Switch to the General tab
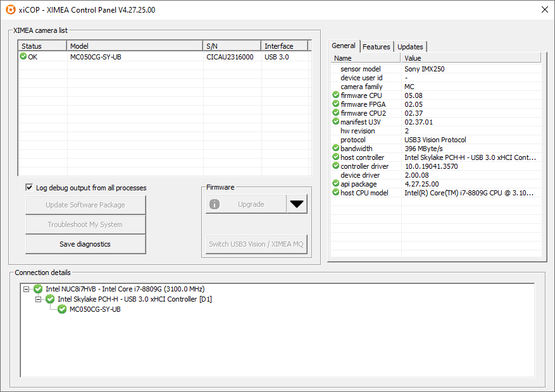 [344, 46]
